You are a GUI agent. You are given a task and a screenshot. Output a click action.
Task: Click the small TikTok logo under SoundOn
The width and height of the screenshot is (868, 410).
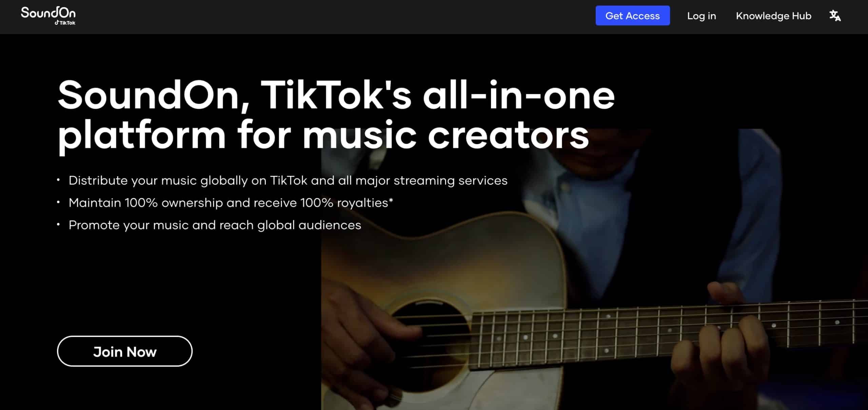coord(65,23)
